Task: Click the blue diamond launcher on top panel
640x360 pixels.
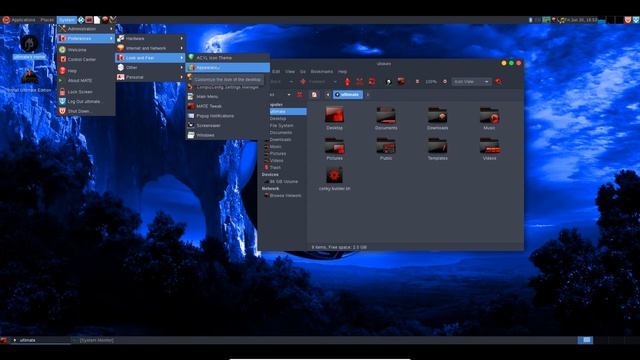Action: [81, 20]
